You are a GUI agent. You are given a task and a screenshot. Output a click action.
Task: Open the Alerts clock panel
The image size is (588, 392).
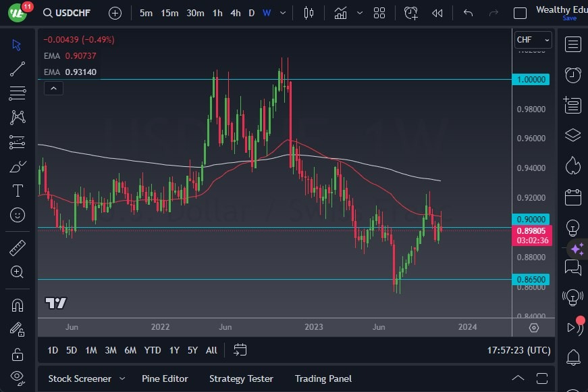point(572,75)
